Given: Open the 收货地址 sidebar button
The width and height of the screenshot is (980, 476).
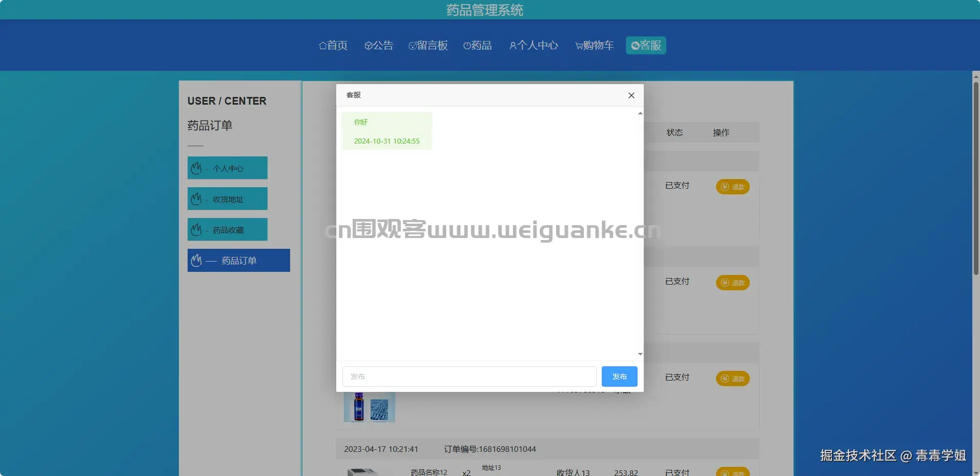Looking at the screenshot, I should point(228,199).
